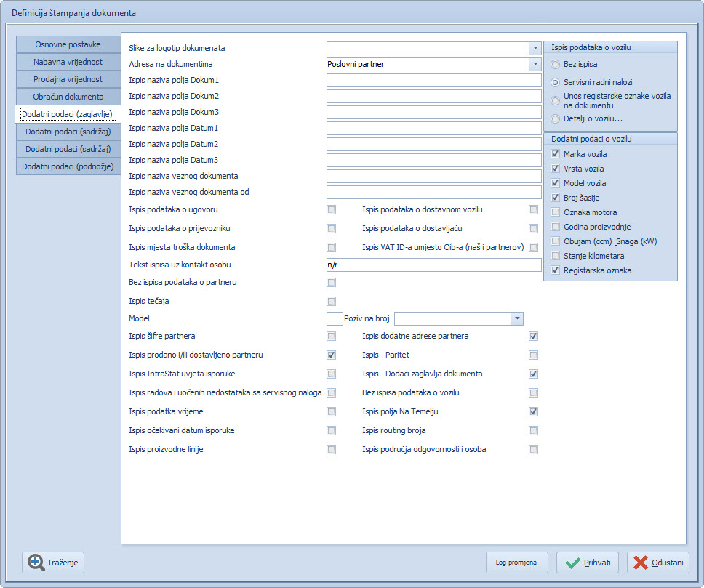Uncheck the Marka vozila checkbox
Screen dimensions: 704x588
556,154
